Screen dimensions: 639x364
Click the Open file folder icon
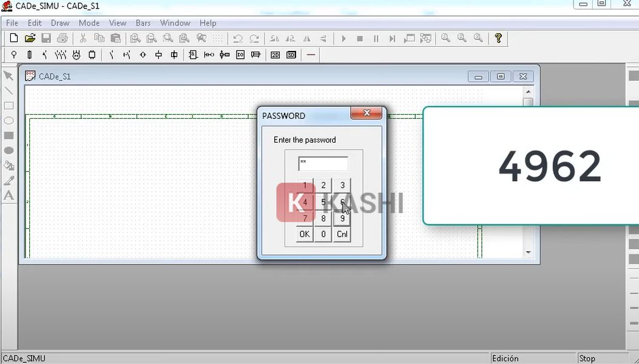(30, 38)
